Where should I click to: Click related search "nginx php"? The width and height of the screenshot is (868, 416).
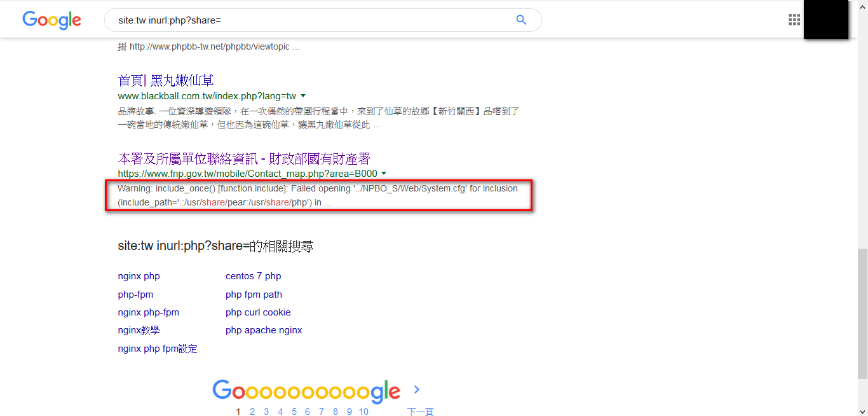pos(139,276)
